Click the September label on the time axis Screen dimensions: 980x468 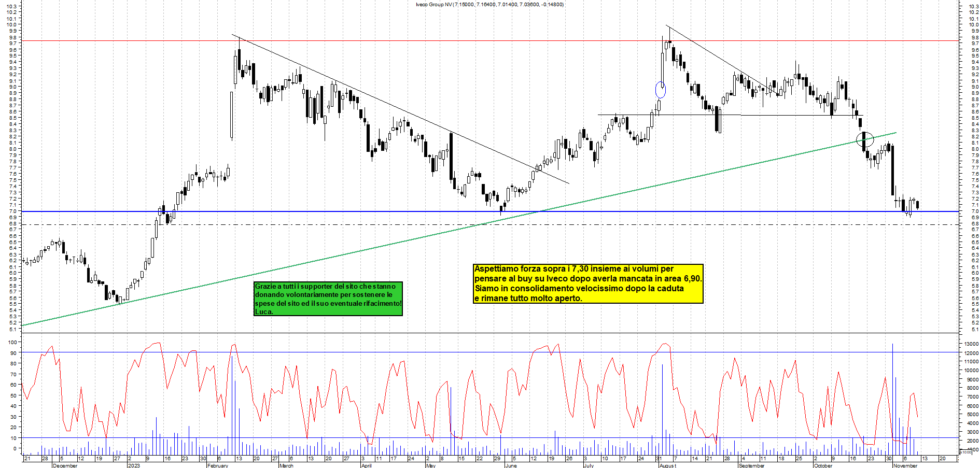(751, 465)
